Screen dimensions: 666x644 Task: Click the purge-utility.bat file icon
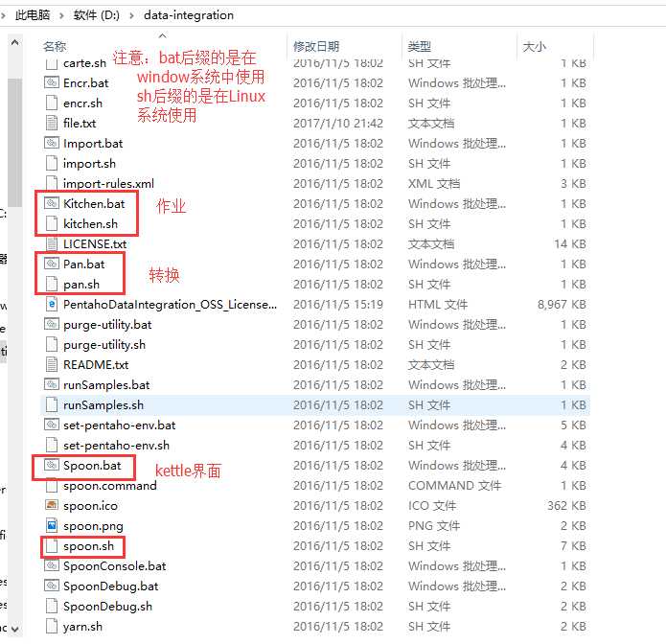(x=52, y=324)
